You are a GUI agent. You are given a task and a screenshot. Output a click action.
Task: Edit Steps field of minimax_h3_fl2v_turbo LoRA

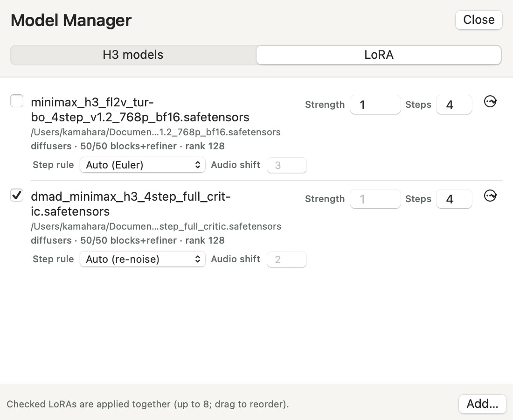(454, 105)
